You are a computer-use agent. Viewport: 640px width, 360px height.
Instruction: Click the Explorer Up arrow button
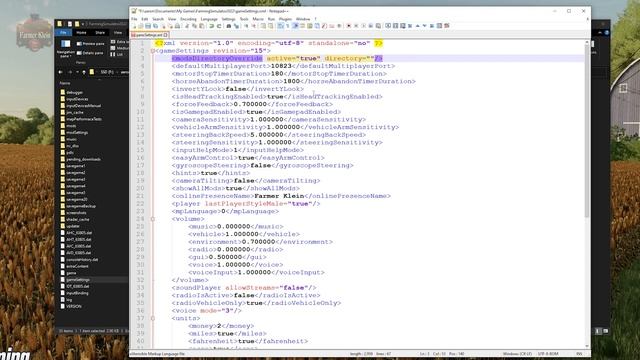tap(84, 72)
